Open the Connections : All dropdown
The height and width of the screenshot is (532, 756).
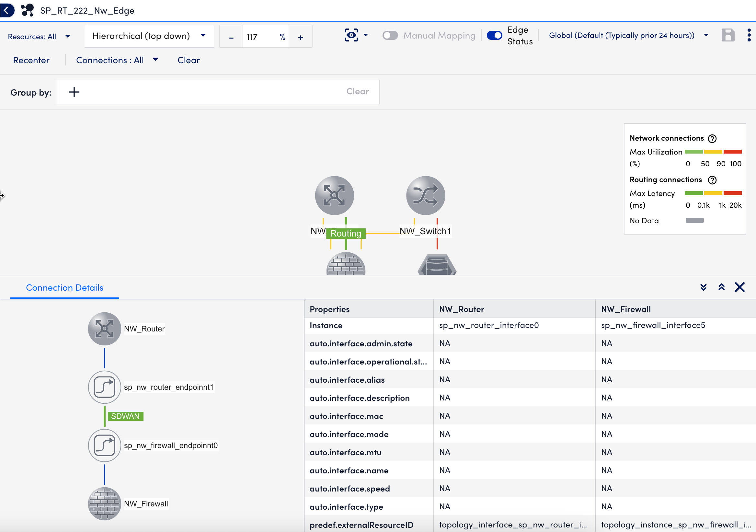tap(117, 60)
